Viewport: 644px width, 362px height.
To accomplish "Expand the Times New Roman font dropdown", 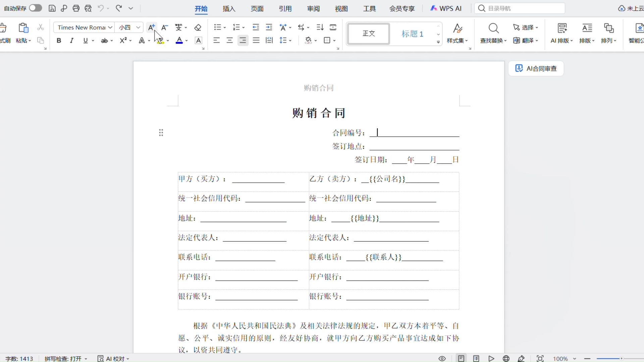I will 110,27.
